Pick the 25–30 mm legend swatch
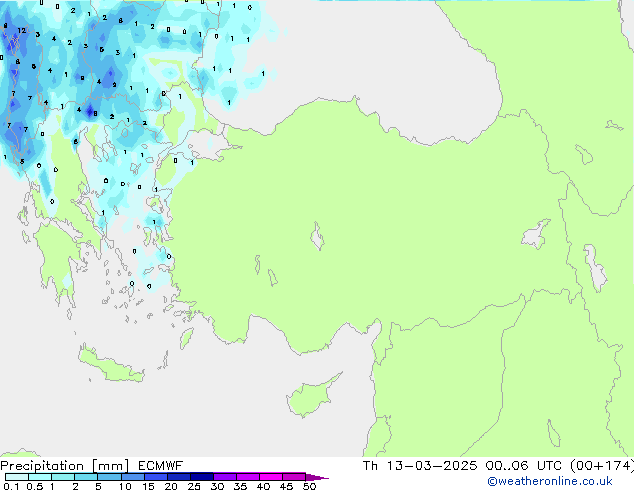Viewport: 634px width, 490px height. (202, 477)
